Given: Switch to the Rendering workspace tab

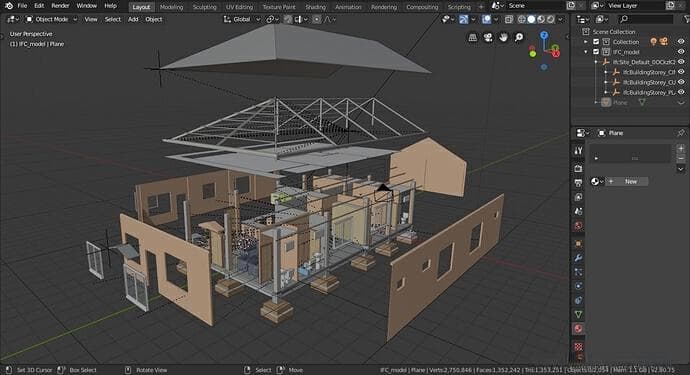Looking at the screenshot, I should click(x=384, y=7).
